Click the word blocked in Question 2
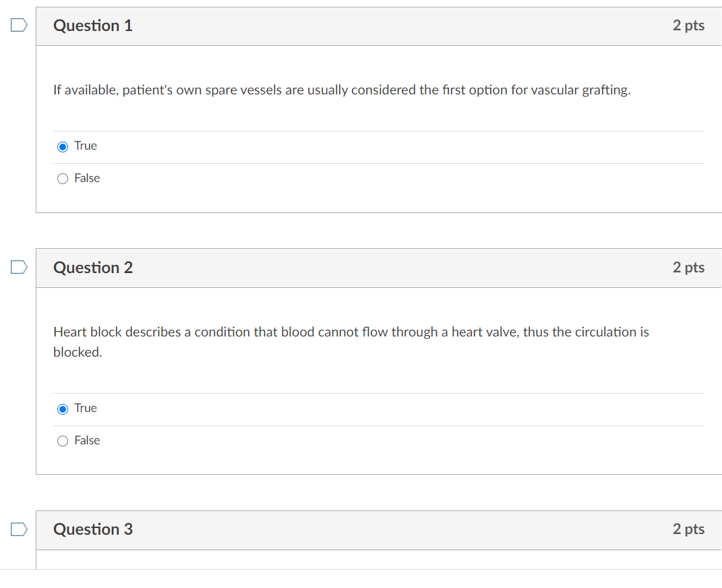This screenshot has width=722, height=588. tap(78, 352)
